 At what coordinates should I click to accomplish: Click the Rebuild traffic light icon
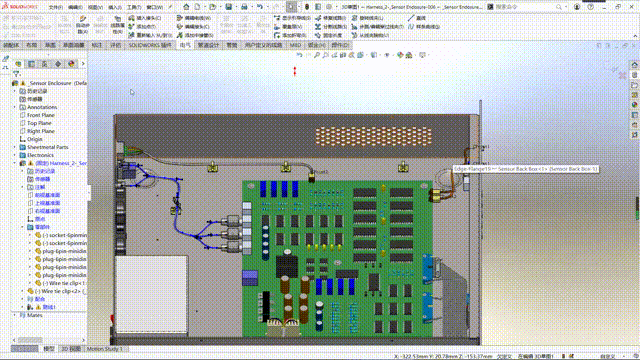[307, 7]
